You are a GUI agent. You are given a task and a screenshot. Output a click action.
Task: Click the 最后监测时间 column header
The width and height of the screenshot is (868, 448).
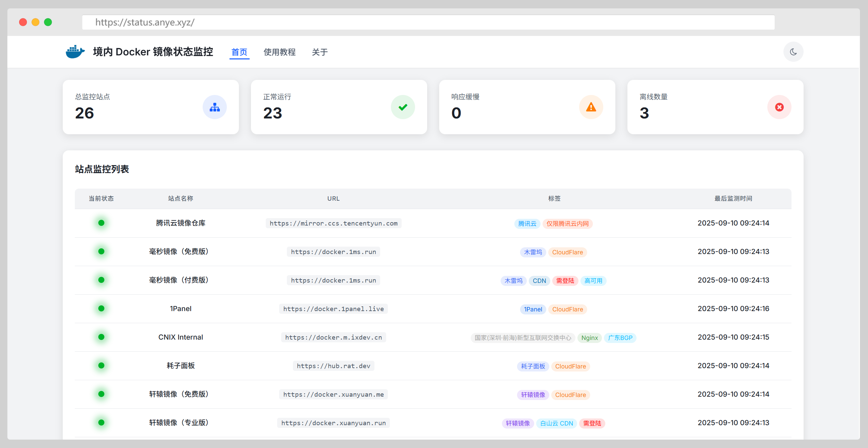(733, 199)
